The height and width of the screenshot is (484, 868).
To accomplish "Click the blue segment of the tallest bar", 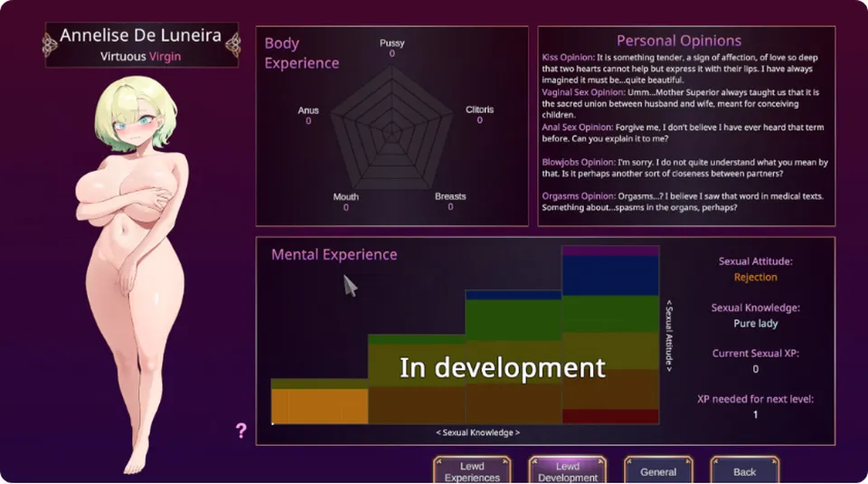I will click(x=610, y=275).
